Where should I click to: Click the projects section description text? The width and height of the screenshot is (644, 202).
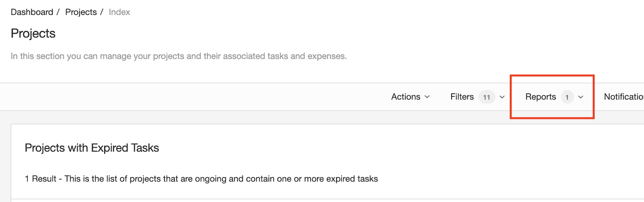179,56
